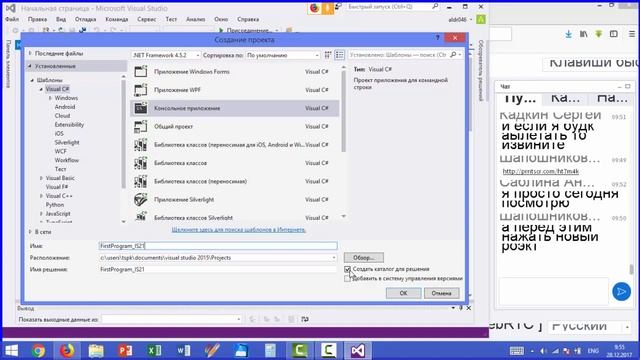
Task: Click portable class library for iOS, Android icon
Action: coord(141,145)
